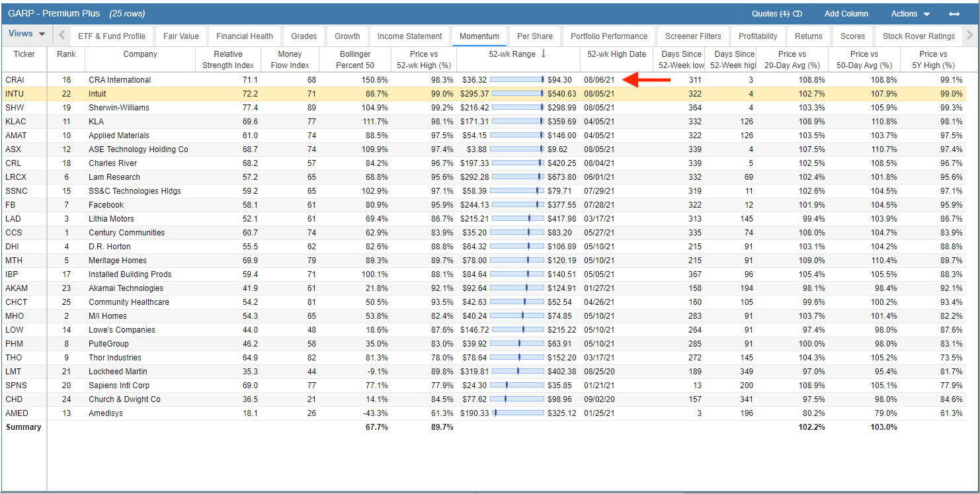
Task: Open the Actions dropdown menu
Action: pyautogui.click(x=911, y=14)
